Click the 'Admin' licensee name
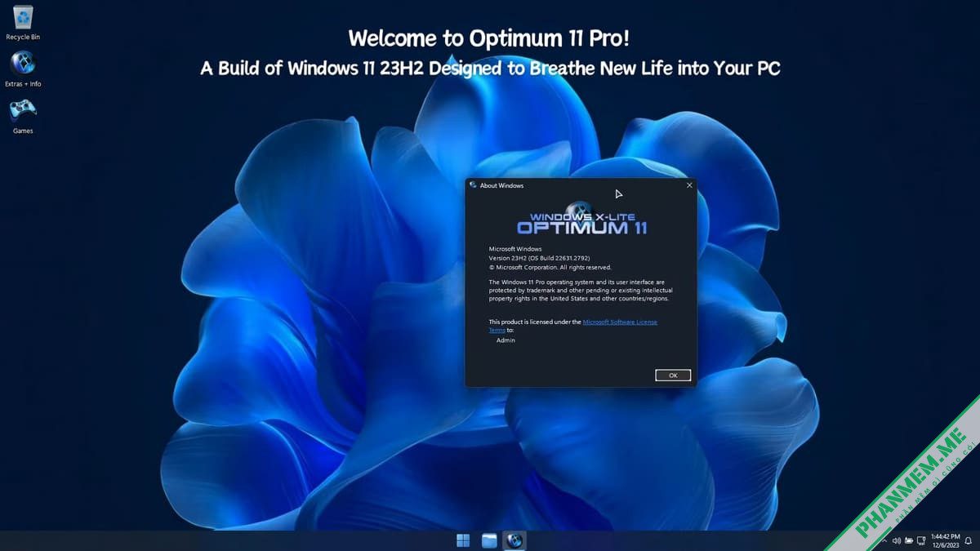980x551 pixels. 506,340
